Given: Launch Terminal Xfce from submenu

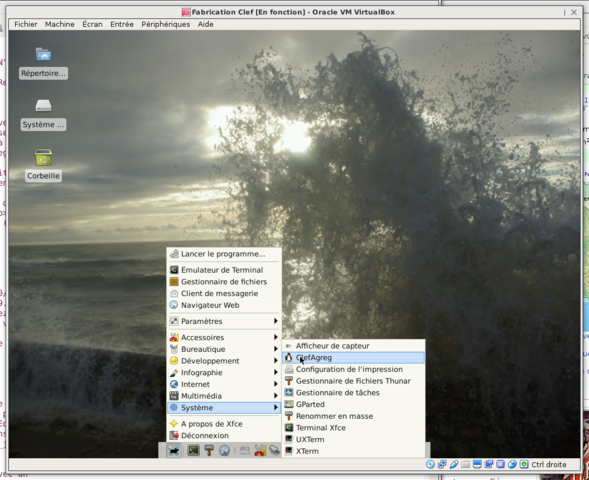Looking at the screenshot, I should [x=353, y=427].
